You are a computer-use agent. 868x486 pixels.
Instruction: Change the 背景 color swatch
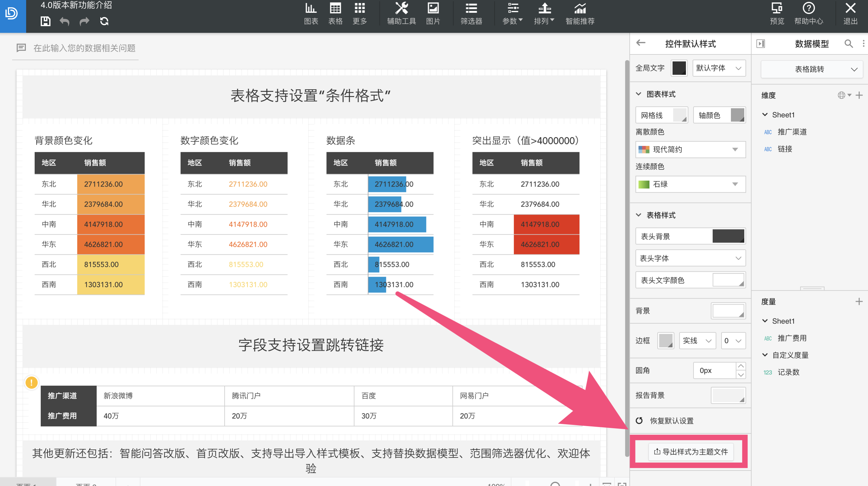[728, 311]
